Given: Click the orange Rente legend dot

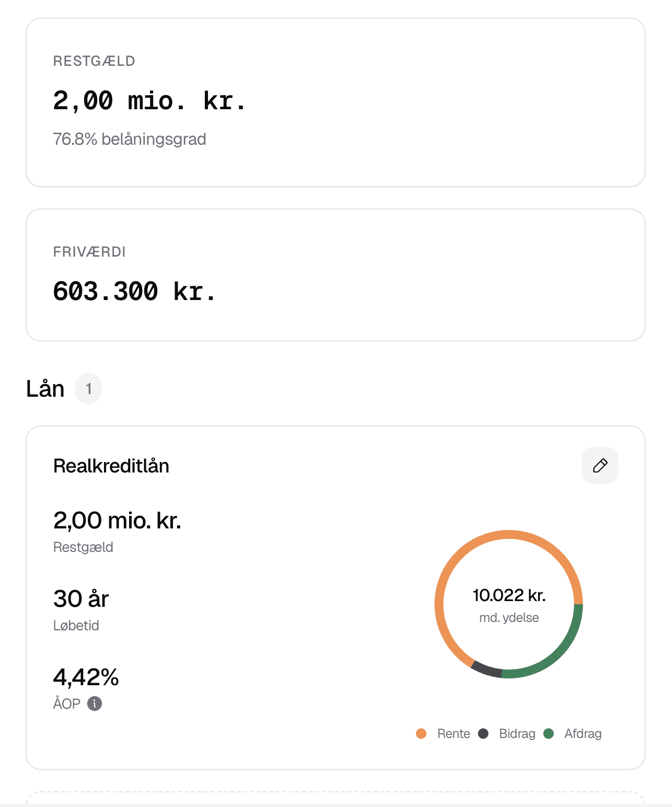Looking at the screenshot, I should coord(421,733).
